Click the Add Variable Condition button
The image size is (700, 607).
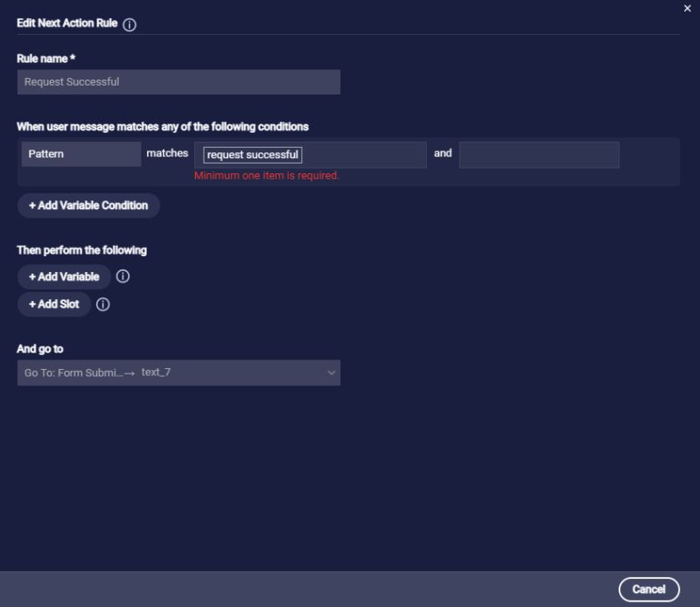point(87,206)
